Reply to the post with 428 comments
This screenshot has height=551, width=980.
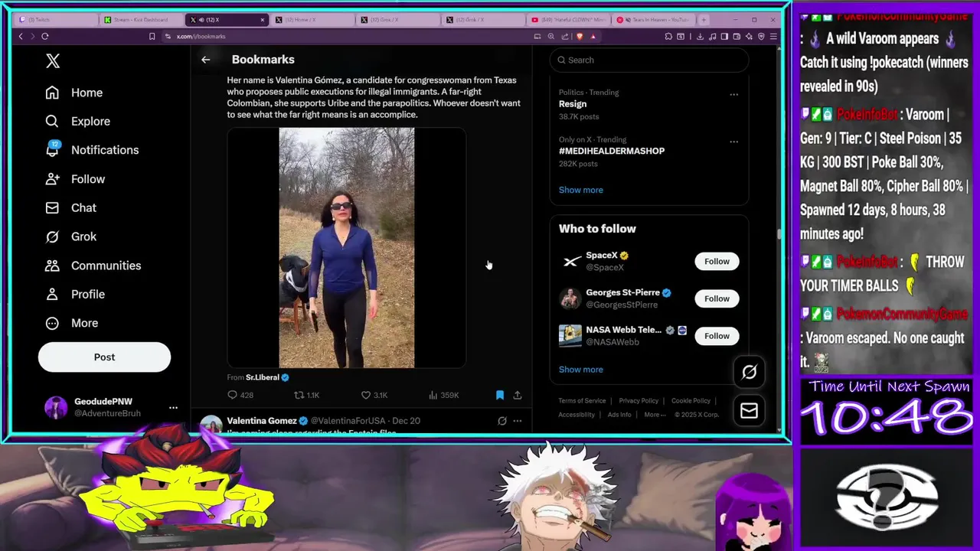coord(240,395)
